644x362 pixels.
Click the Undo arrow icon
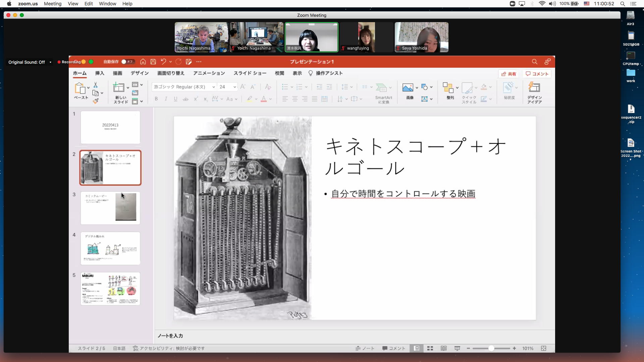coord(163,62)
